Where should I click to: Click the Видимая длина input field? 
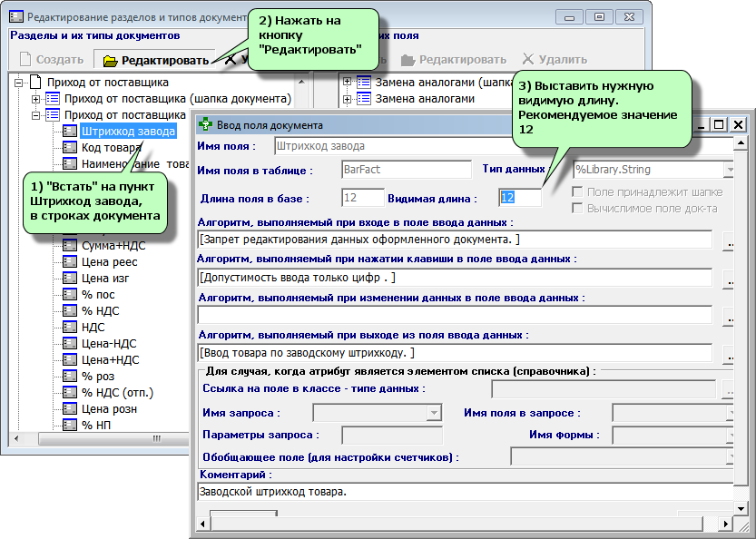(519, 197)
